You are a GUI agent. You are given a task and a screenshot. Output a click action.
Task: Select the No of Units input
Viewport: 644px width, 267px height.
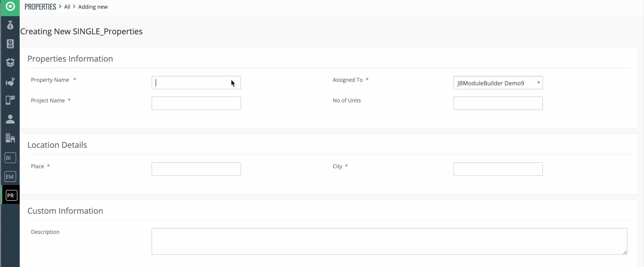498,103
